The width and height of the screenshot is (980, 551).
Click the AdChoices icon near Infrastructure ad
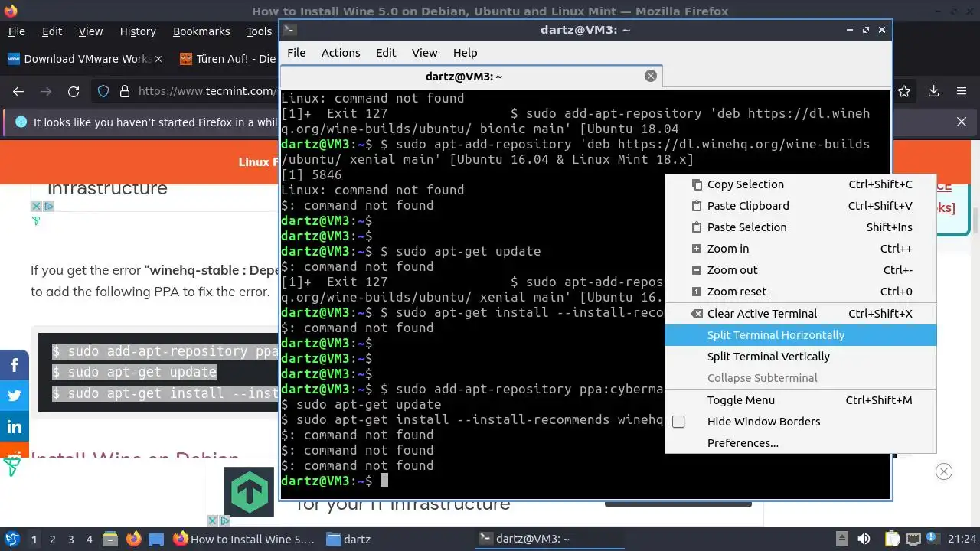pos(48,207)
